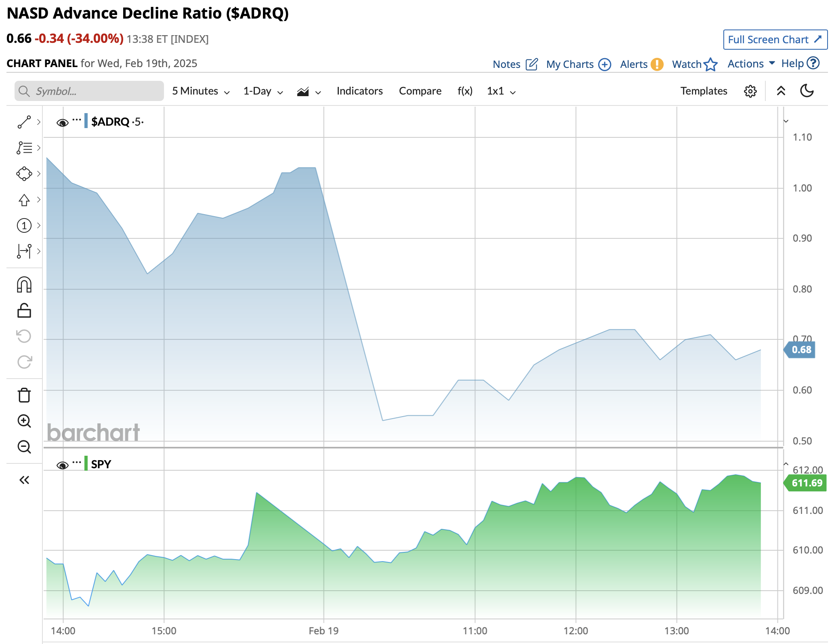Hide the $ADRQ series with eye icon
Viewport: 832px width, 644px height.
point(62,122)
